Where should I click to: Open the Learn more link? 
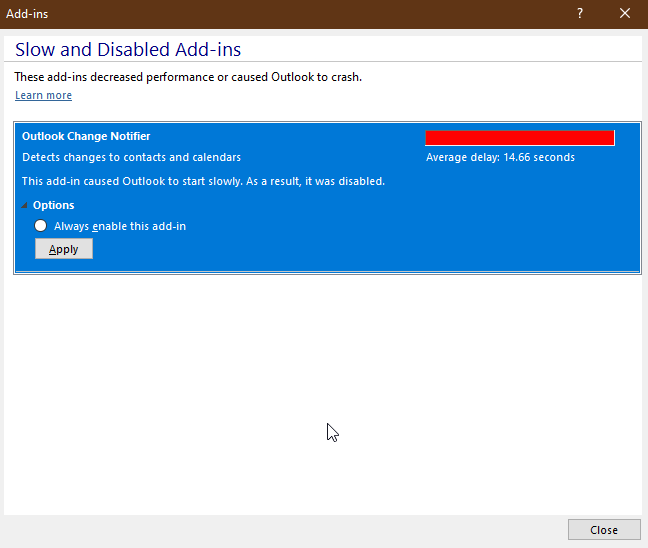point(43,95)
